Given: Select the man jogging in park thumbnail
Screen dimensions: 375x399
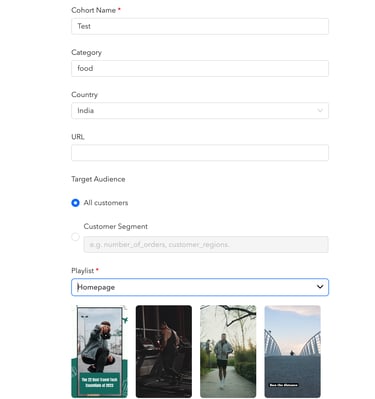Looking at the screenshot, I should pos(228,351).
